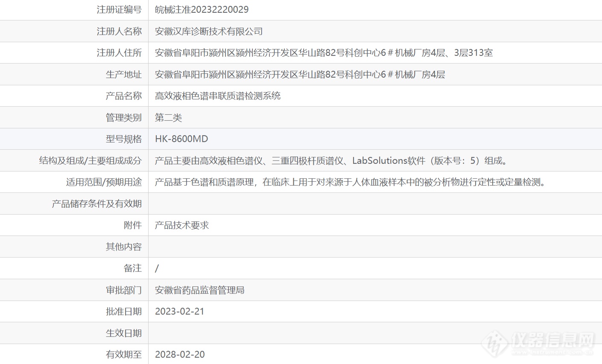The height and width of the screenshot is (364, 602).
Task: Select the label 管理类别
Action: pyautogui.click(x=124, y=117)
